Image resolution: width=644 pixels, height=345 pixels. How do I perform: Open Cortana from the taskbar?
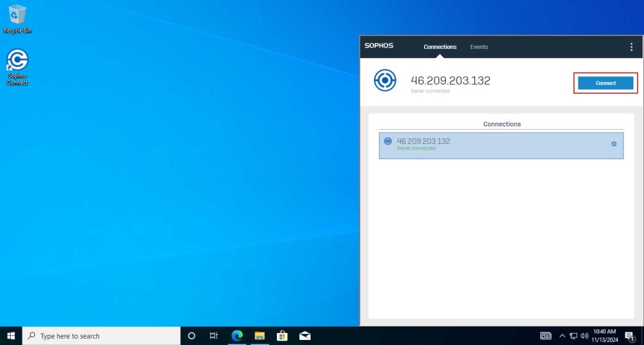[x=191, y=336]
